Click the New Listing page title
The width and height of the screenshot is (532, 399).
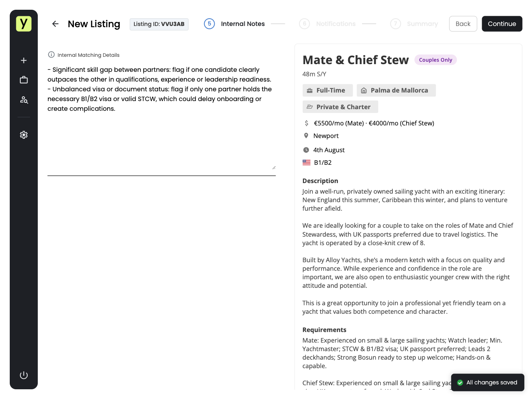pos(94,24)
